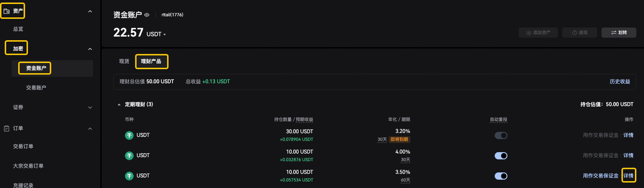Collapse the 加密 sidebar section chevron

pyautogui.click(x=90, y=49)
